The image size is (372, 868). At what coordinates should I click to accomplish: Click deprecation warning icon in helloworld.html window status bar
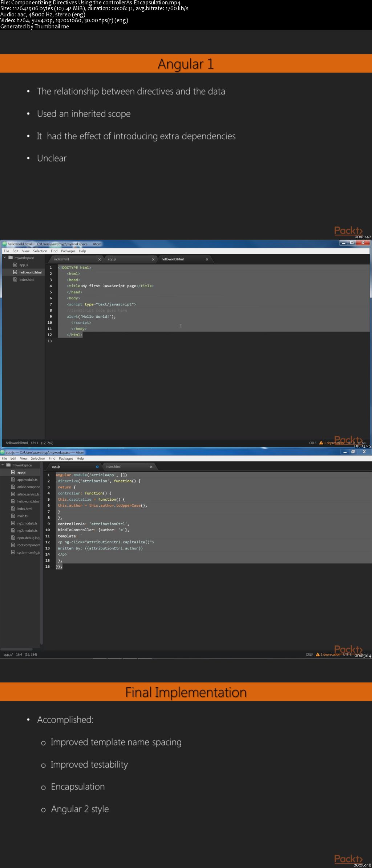point(321,443)
